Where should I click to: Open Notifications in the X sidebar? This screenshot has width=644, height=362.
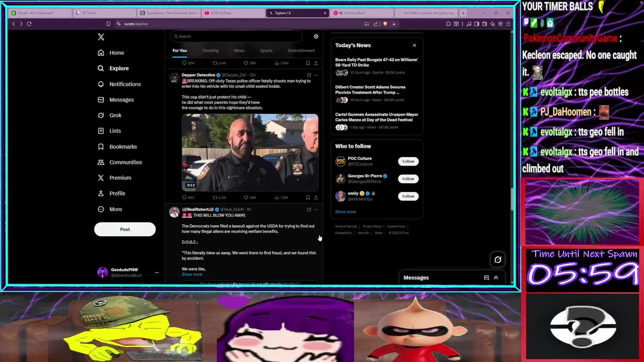point(119,84)
